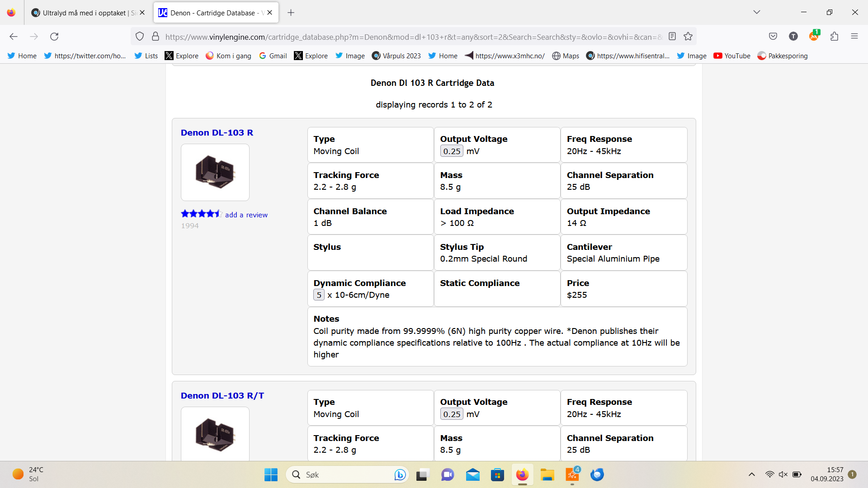Open the Lists bookmark

tap(146, 56)
